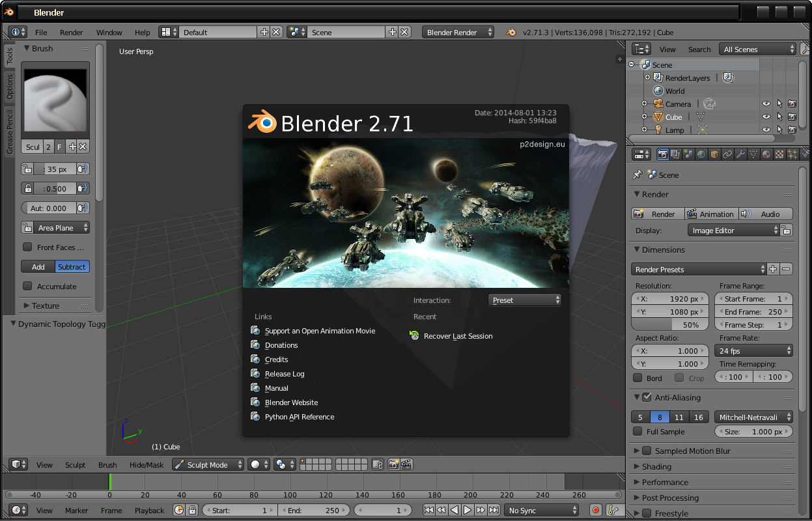Screen dimensions: 812x521
Task: Click the OpenGL render animation clapper icon
Action: (406, 464)
